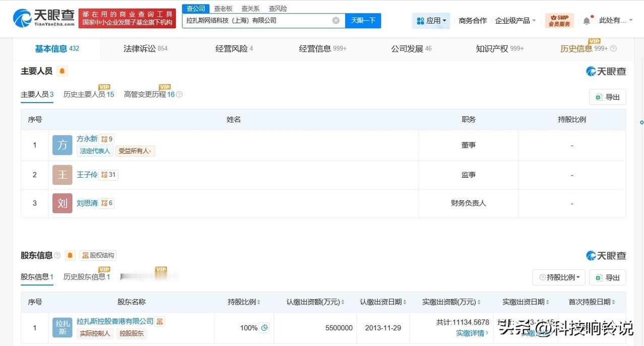
Task: Click 控股股东 tag
Action: coord(131,333)
